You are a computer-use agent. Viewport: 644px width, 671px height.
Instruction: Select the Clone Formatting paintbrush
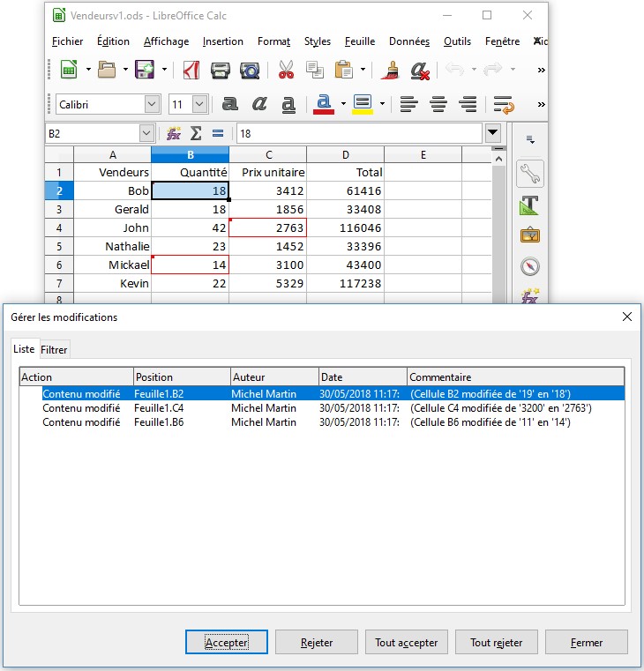pos(393,70)
